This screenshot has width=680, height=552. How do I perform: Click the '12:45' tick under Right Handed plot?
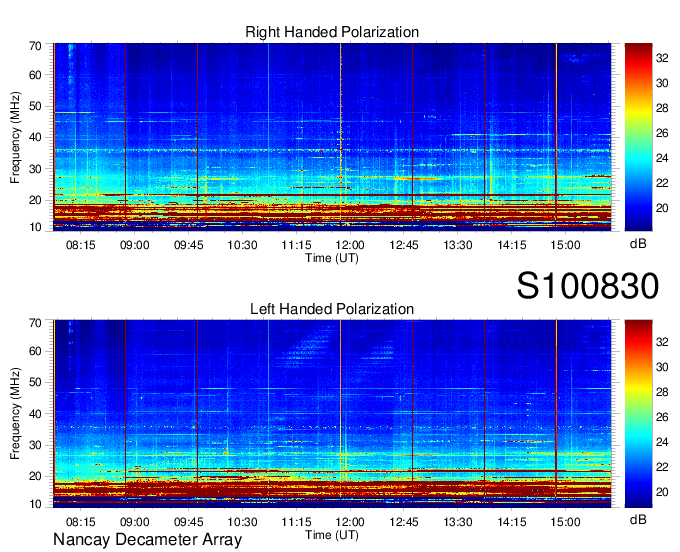point(404,245)
